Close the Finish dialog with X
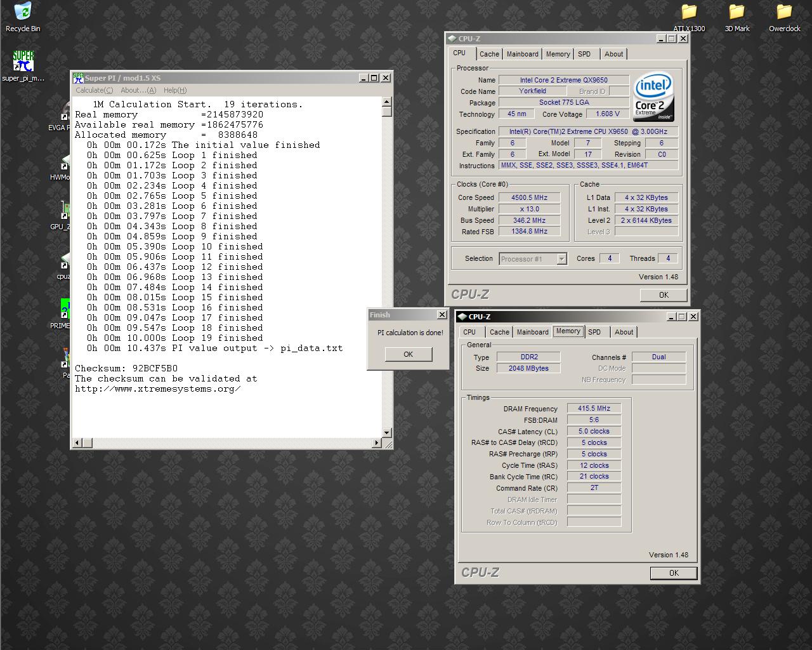The height and width of the screenshot is (650, 812). (x=442, y=315)
